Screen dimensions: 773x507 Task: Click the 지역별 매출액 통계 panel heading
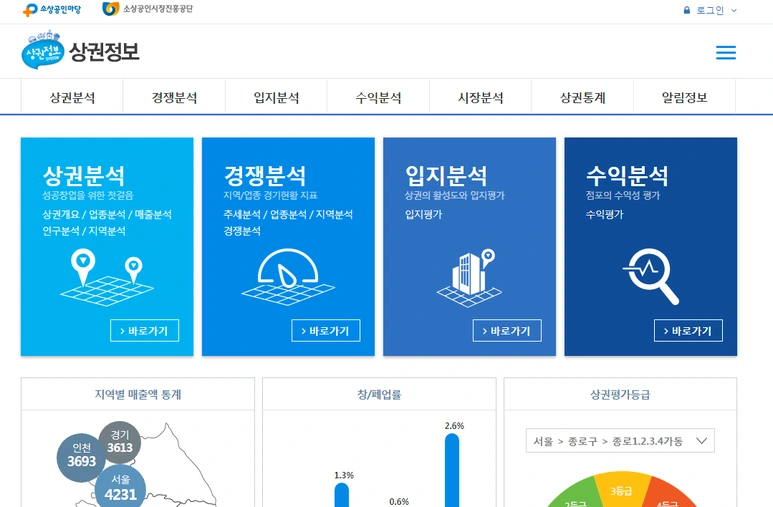pos(138,394)
